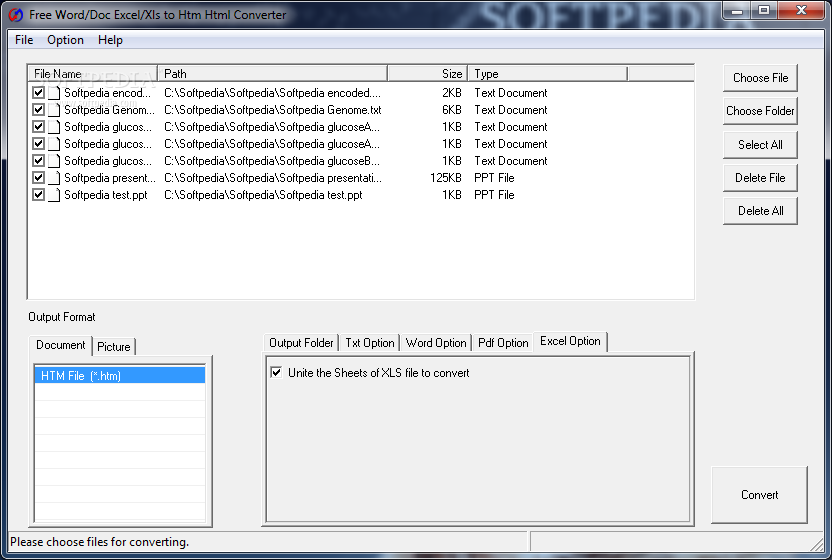Switch to the Word Option tab
Viewport: 832px width, 560px height.
point(436,343)
